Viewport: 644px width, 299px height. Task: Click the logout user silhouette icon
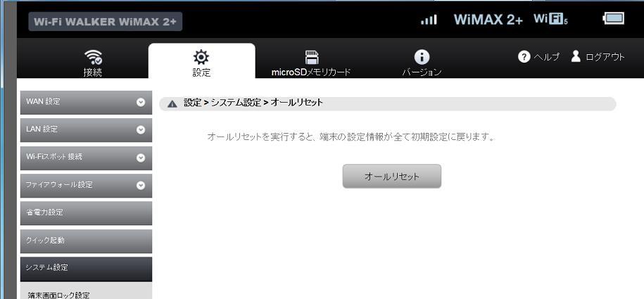(x=576, y=56)
